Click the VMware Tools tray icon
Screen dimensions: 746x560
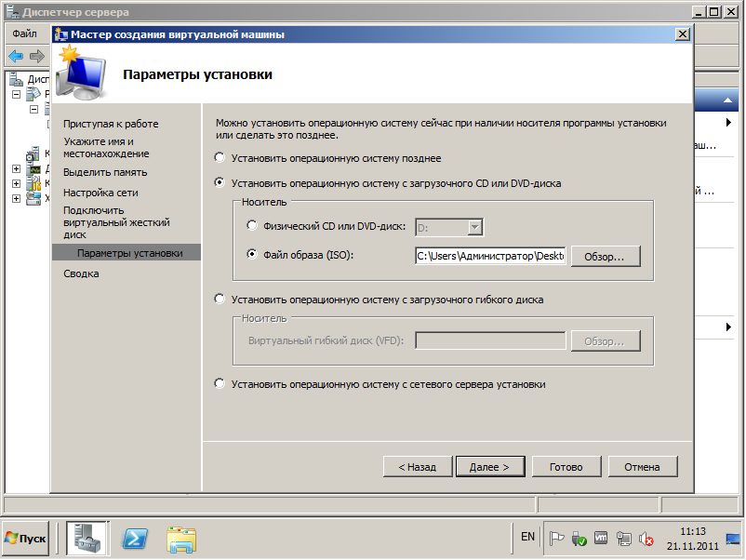point(601,538)
